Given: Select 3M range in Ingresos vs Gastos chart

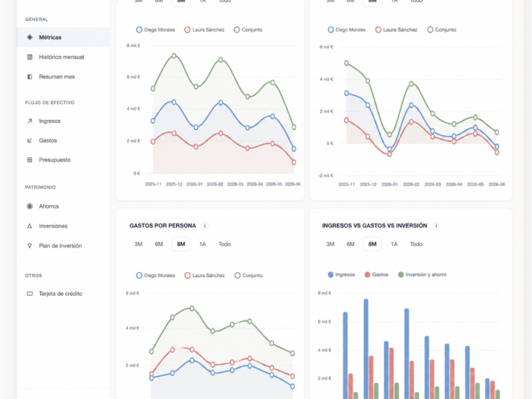Looking at the screenshot, I should [x=330, y=244].
